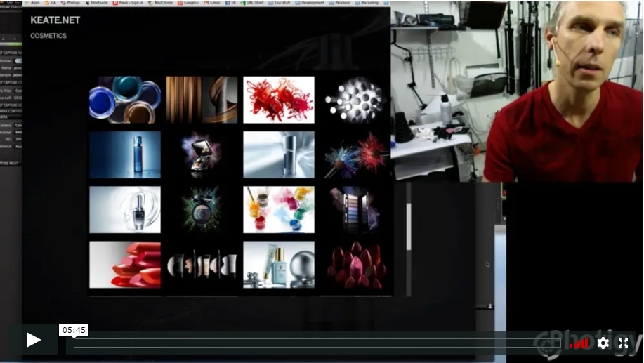
Task: Open makeup brush with powder explosion thumbnail
Action: tap(355, 154)
